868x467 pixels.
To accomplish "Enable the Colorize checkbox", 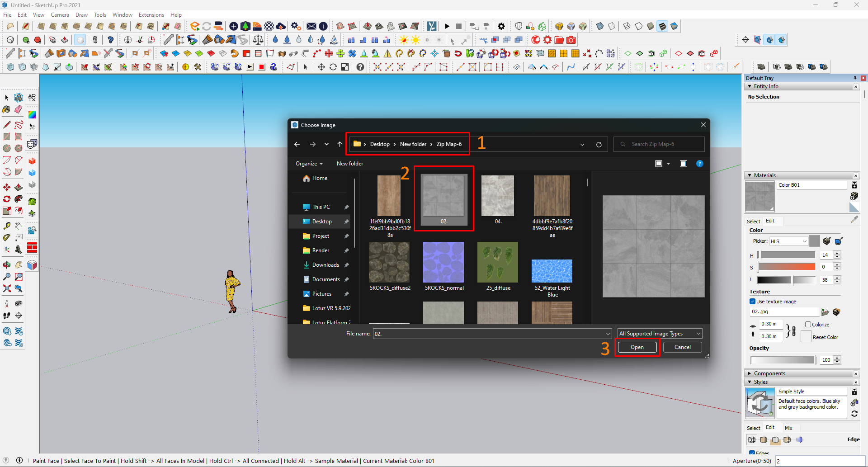I will [x=808, y=325].
